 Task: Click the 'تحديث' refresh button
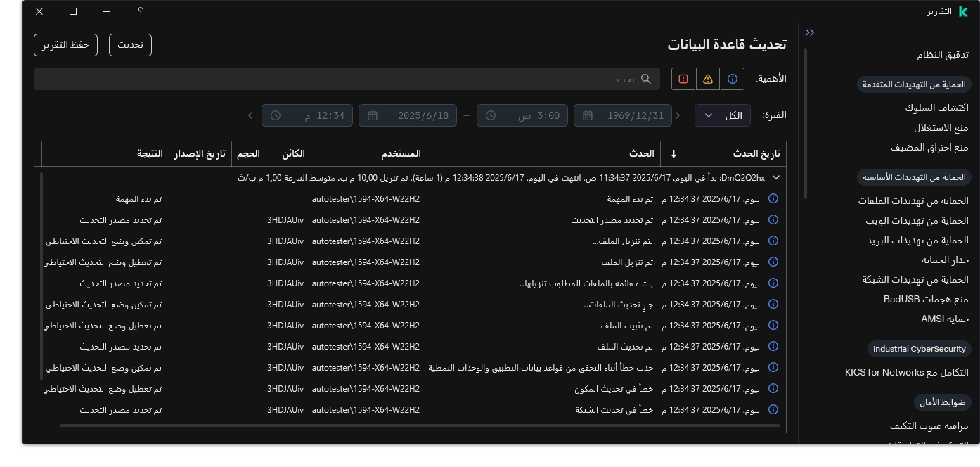point(130,45)
